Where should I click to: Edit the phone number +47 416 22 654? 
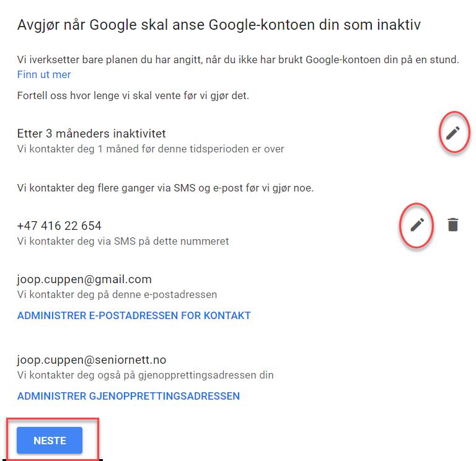[x=417, y=225]
